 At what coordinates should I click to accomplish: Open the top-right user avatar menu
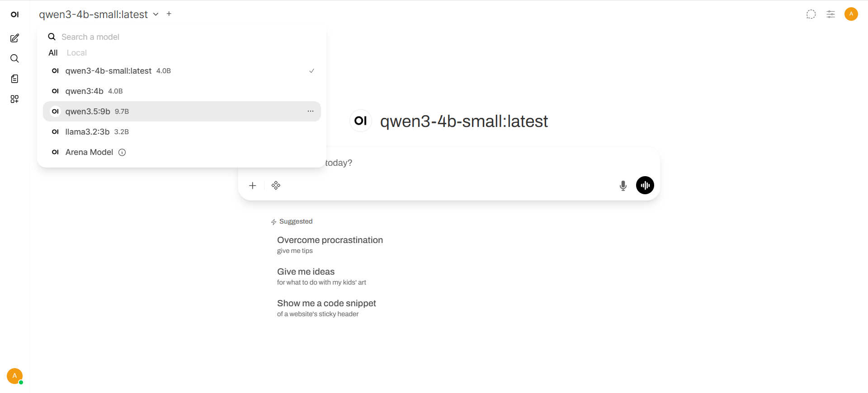[851, 14]
